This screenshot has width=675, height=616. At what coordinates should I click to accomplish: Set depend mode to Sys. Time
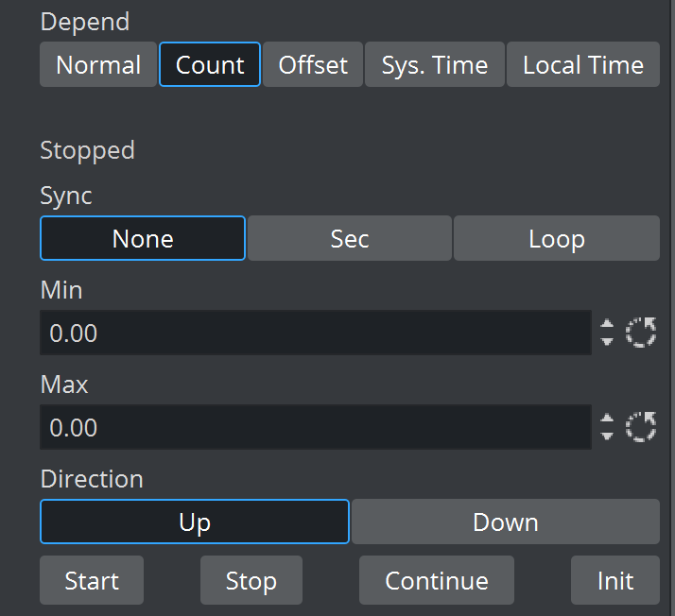(435, 65)
